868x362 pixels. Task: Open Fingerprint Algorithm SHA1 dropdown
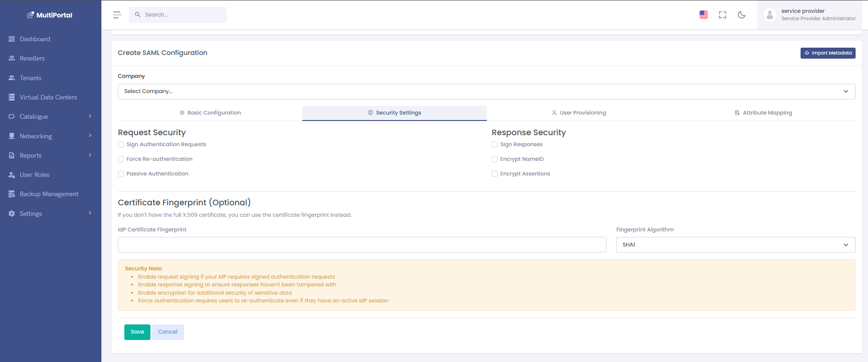pos(735,245)
